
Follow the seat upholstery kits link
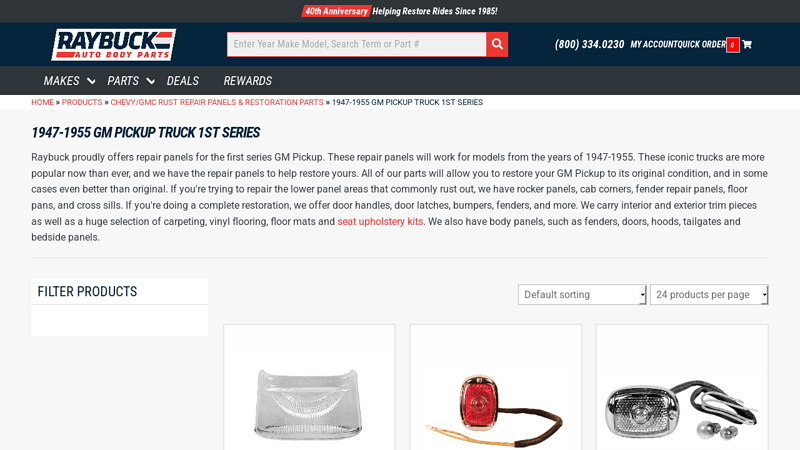pos(380,221)
